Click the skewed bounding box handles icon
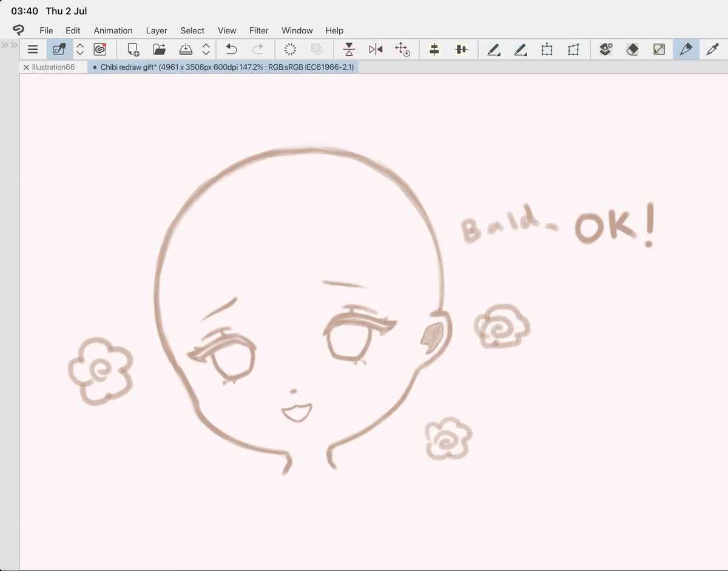 point(573,50)
